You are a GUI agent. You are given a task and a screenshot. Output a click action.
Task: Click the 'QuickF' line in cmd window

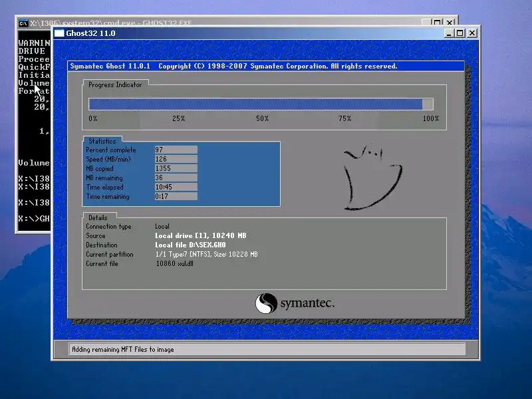pos(34,67)
